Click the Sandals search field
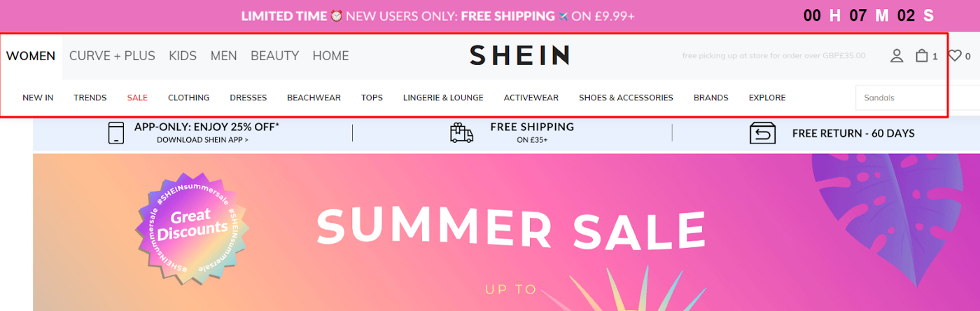This screenshot has height=311, width=980. 918,98
